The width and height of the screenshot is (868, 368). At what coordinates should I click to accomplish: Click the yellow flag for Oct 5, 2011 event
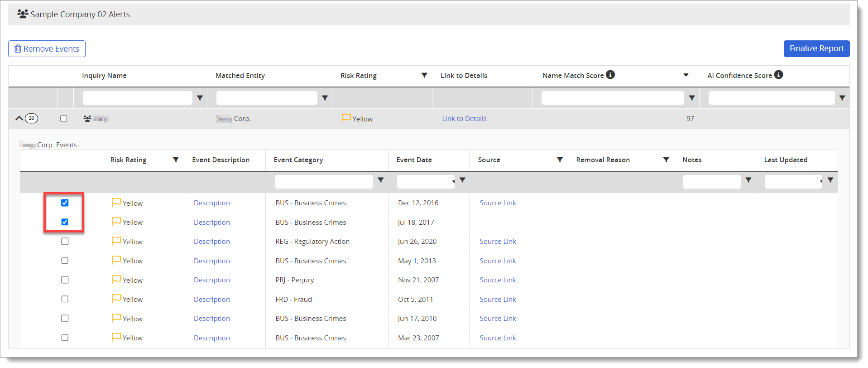pyautogui.click(x=116, y=298)
